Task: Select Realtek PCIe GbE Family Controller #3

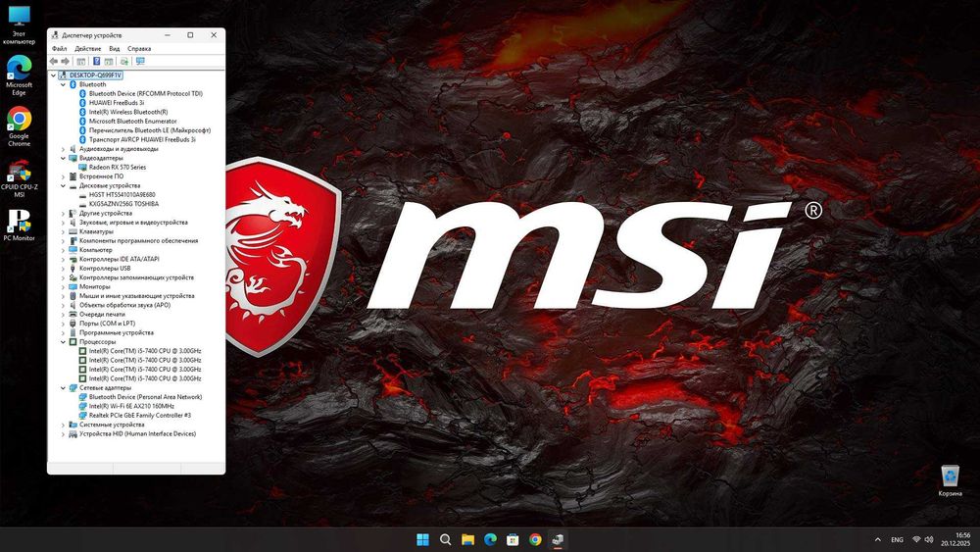Action: [139, 415]
